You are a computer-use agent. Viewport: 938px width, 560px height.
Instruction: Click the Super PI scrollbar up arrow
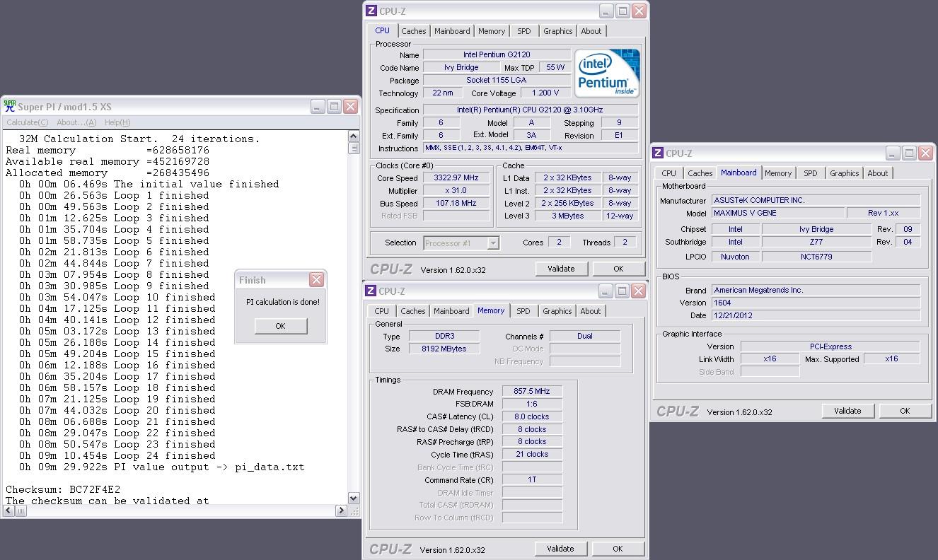pyautogui.click(x=354, y=136)
